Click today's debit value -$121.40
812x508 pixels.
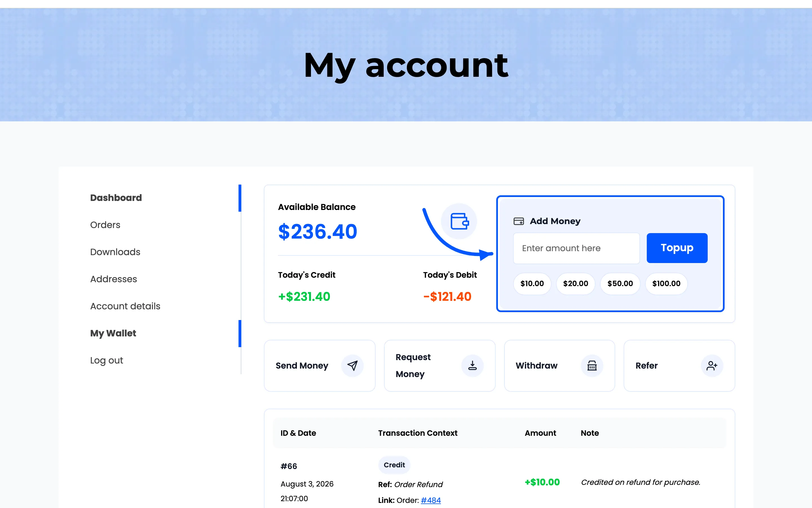pyautogui.click(x=447, y=297)
